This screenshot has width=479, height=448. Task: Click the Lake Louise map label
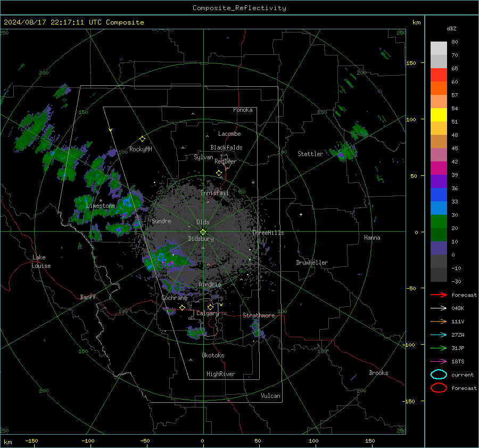41,262
